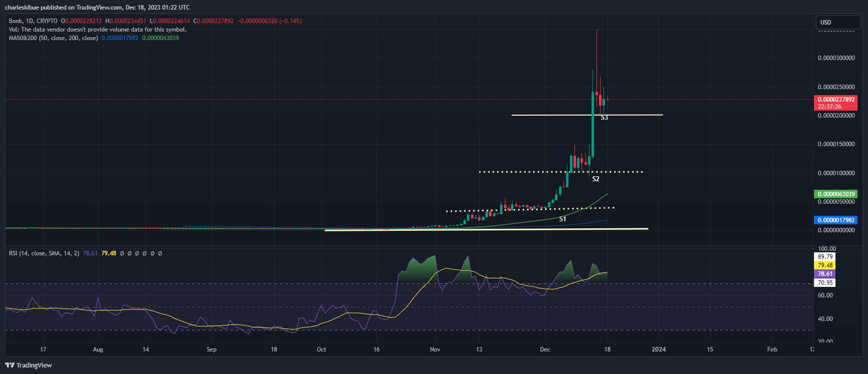Click the 0.0000100000 price axis label

[836, 173]
